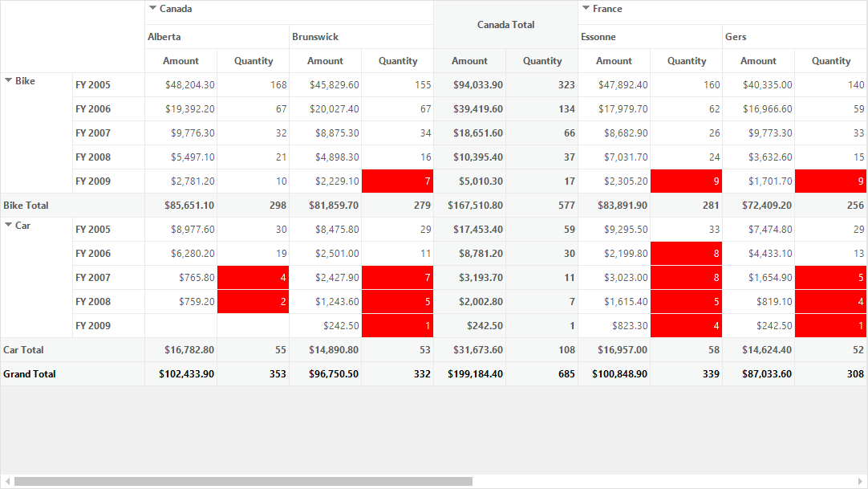Collapse the Canada column group
Screen dimensions: 868x489
(x=152, y=8)
